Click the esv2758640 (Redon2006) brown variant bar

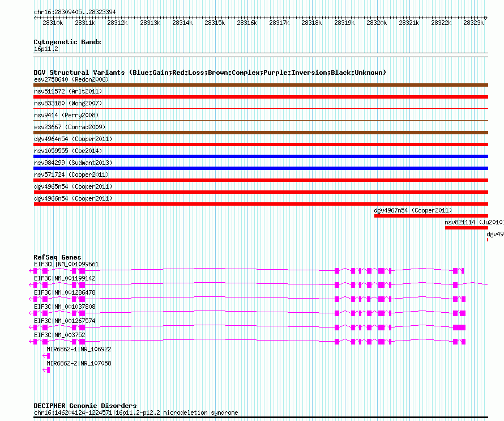260,85
